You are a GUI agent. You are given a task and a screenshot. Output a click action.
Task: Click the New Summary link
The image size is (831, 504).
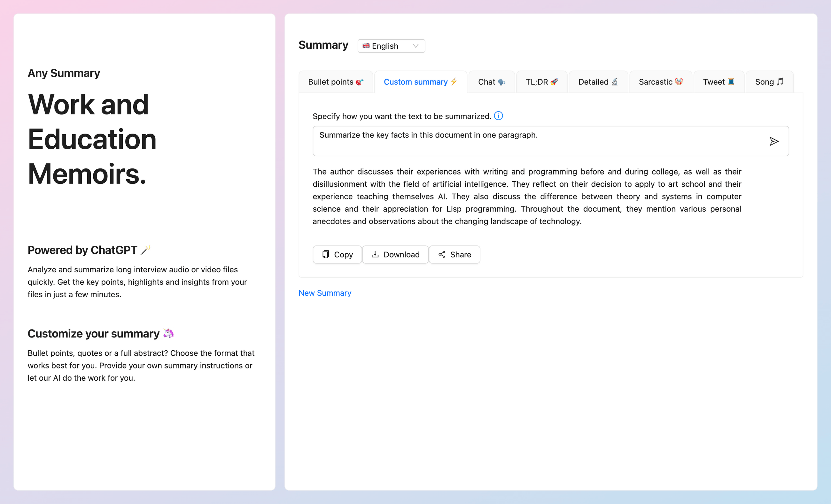pyautogui.click(x=324, y=293)
